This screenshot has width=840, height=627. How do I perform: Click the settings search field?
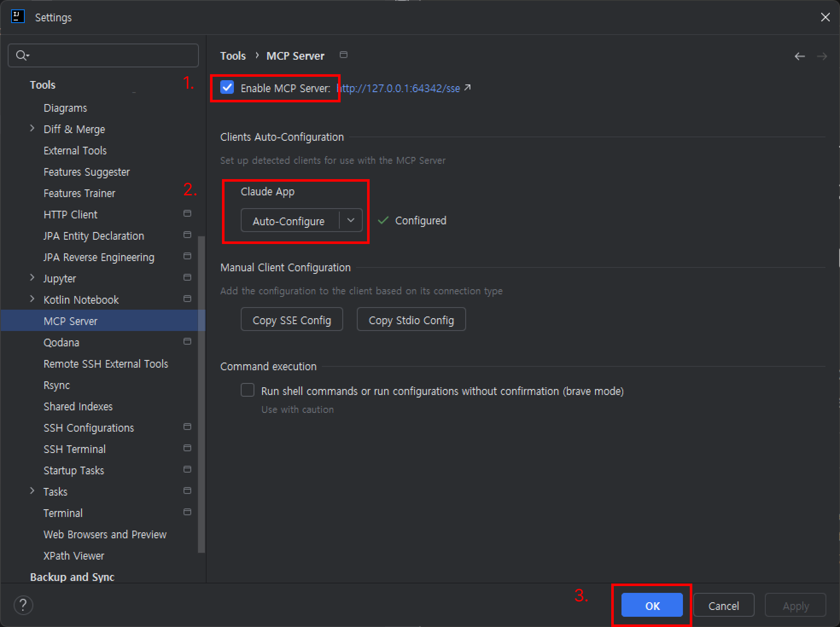tap(111, 55)
